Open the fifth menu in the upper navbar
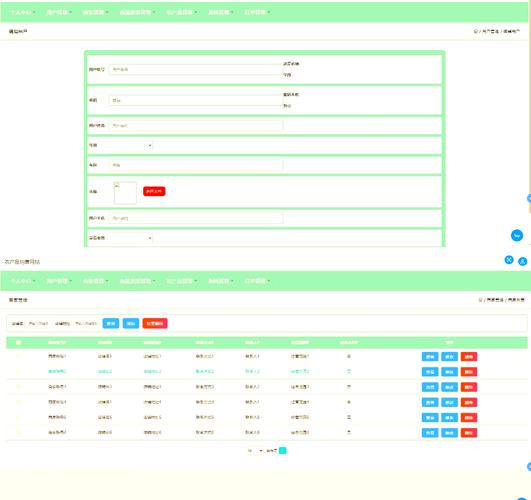This screenshot has height=500, width=531. (182, 13)
